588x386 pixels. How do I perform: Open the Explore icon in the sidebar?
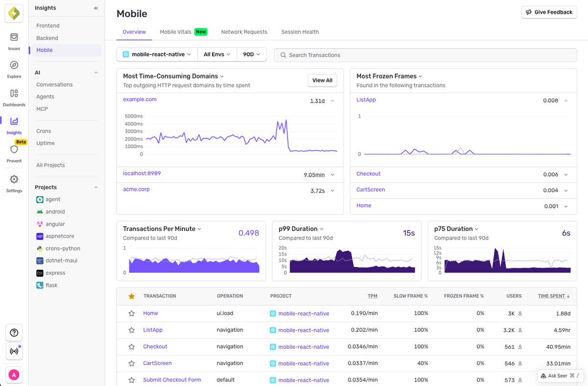[14, 68]
